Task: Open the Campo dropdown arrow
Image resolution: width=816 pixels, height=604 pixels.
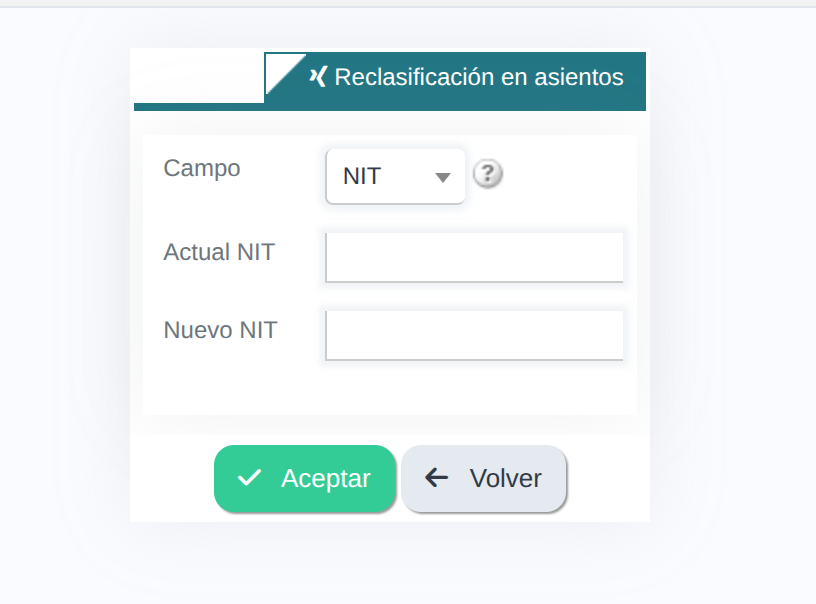Action: click(442, 177)
